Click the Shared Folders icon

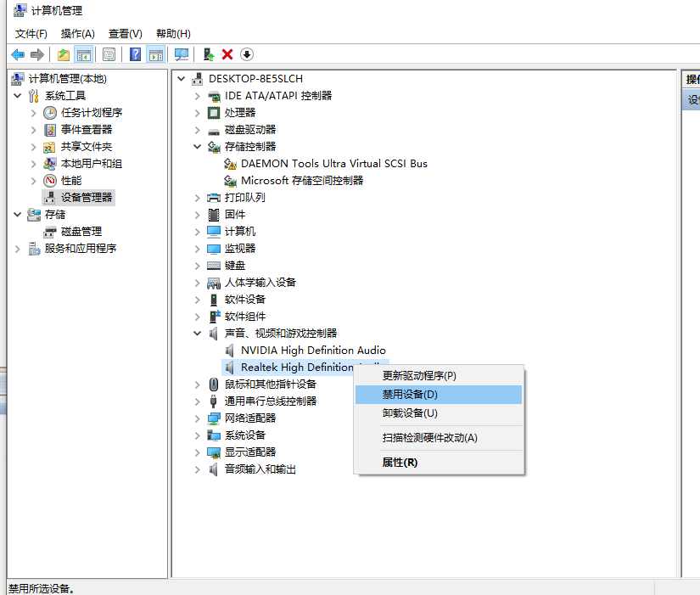coord(49,147)
